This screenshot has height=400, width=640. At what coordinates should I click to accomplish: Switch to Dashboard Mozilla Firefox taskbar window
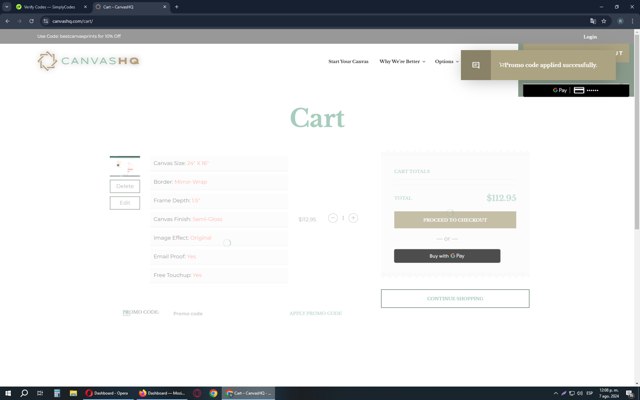coord(162,393)
